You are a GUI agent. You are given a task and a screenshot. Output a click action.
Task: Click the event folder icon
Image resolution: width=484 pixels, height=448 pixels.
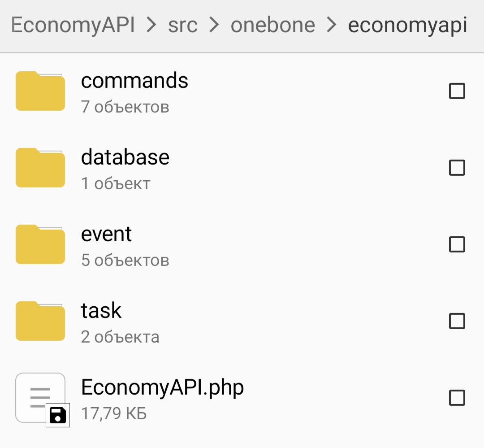[40, 244]
